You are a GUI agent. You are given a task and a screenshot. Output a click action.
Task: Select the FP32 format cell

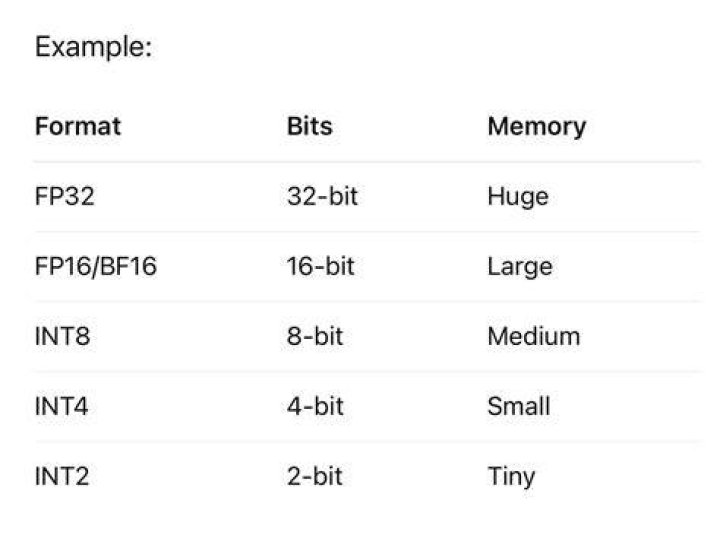(65, 196)
